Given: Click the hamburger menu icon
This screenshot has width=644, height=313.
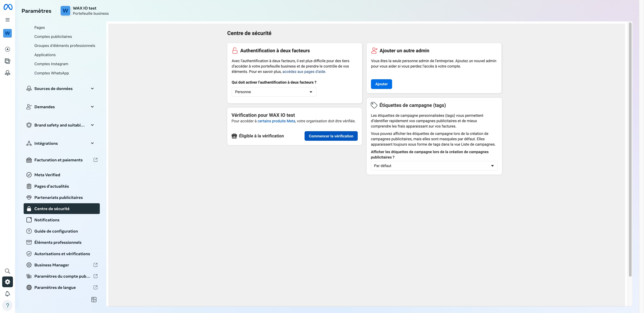Looking at the screenshot, I should [x=8, y=20].
